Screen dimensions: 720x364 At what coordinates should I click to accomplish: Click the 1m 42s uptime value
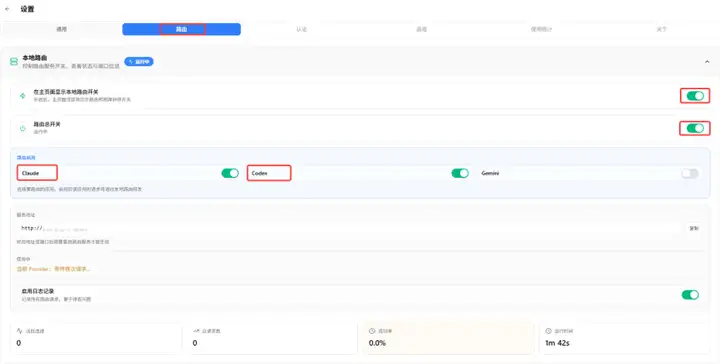pos(557,343)
